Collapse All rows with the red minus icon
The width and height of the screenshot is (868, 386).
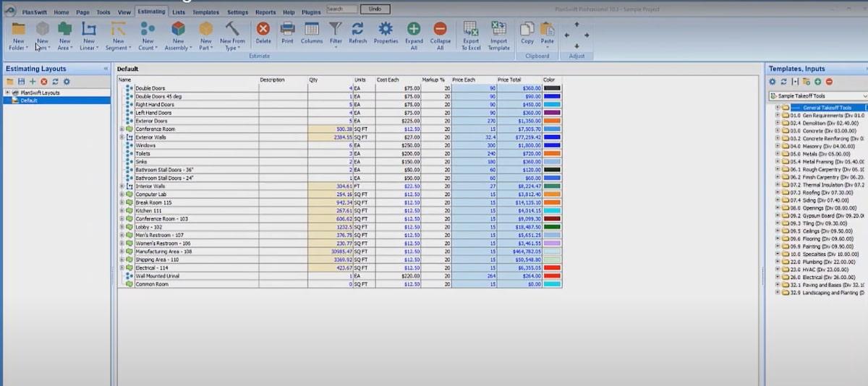pos(440,29)
